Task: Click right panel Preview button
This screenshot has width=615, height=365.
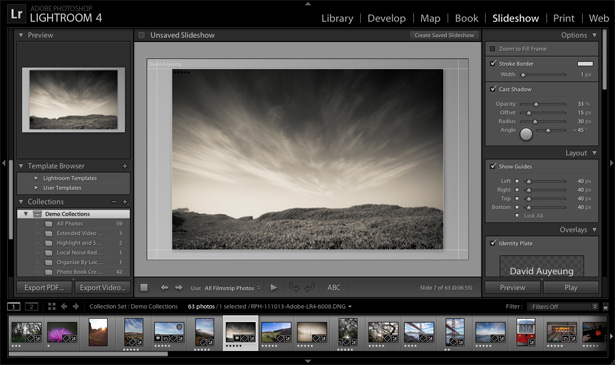Action: [x=512, y=288]
